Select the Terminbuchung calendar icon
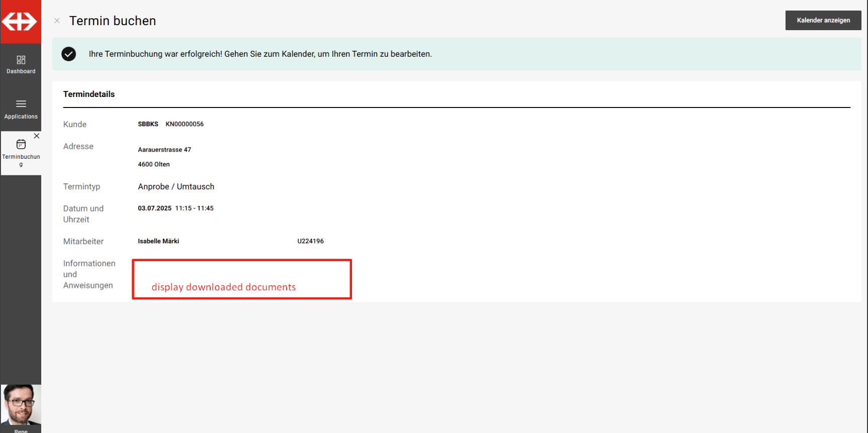 [21, 144]
